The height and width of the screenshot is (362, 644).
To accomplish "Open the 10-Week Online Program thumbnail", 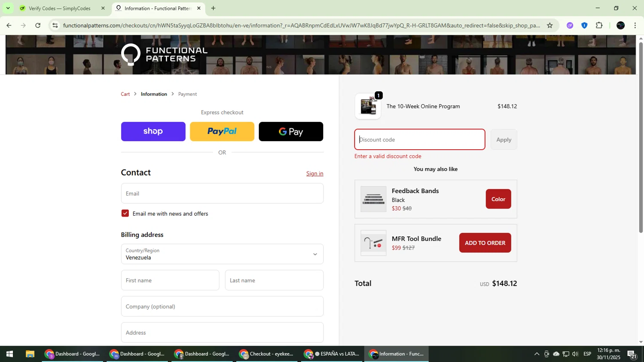I will pos(368,106).
